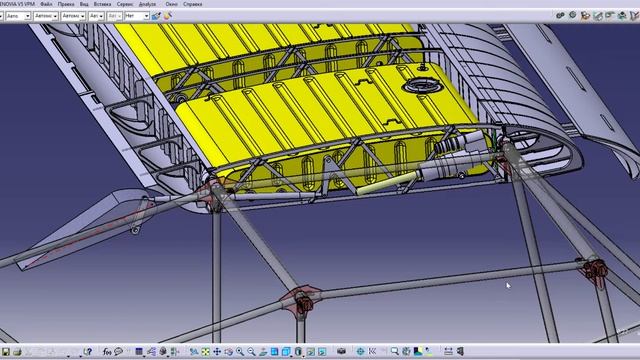Click the catalog browser icon
Screen dimensions: 640x360
(x=163, y=351)
